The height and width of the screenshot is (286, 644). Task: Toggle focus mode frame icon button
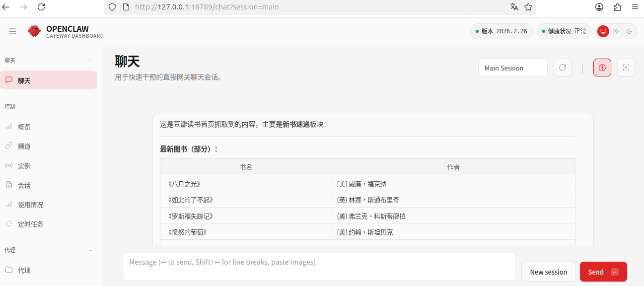point(626,68)
